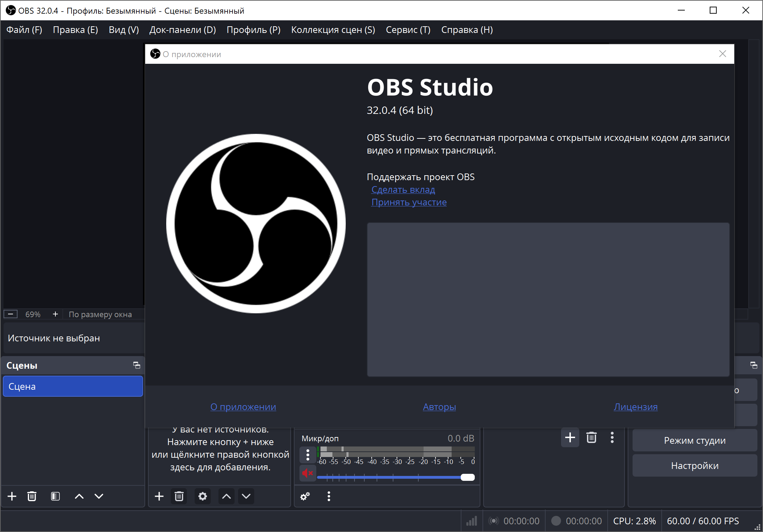Viewport: 763px width, 532px height.
Task: Add a scene transition plus icon
Action: (570, 437)
